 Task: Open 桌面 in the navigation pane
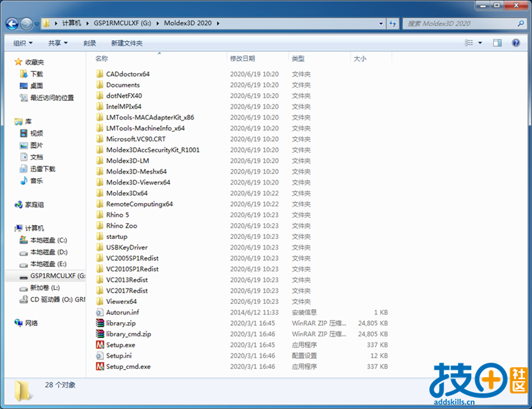37,86
